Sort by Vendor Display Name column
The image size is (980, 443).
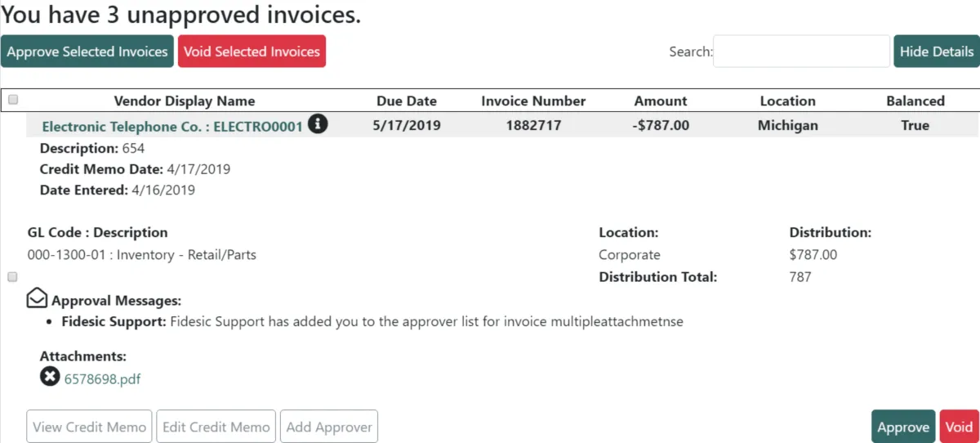coord(184,101)
